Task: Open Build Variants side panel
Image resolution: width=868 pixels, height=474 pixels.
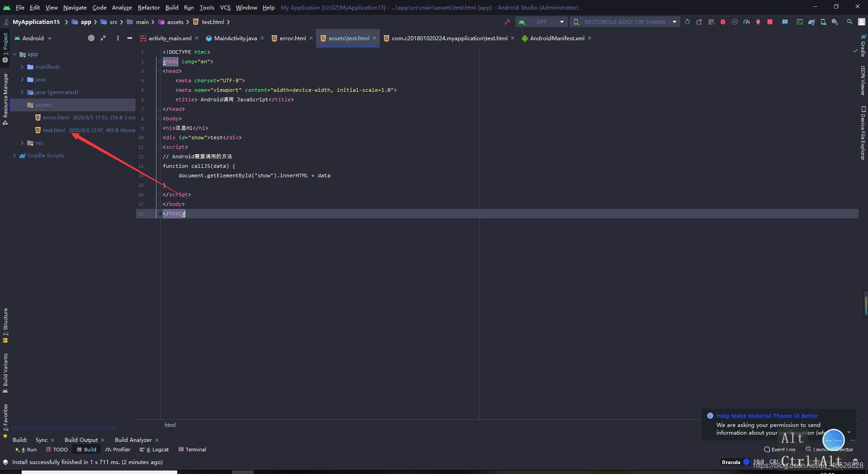Action: [x=5, y=373]
